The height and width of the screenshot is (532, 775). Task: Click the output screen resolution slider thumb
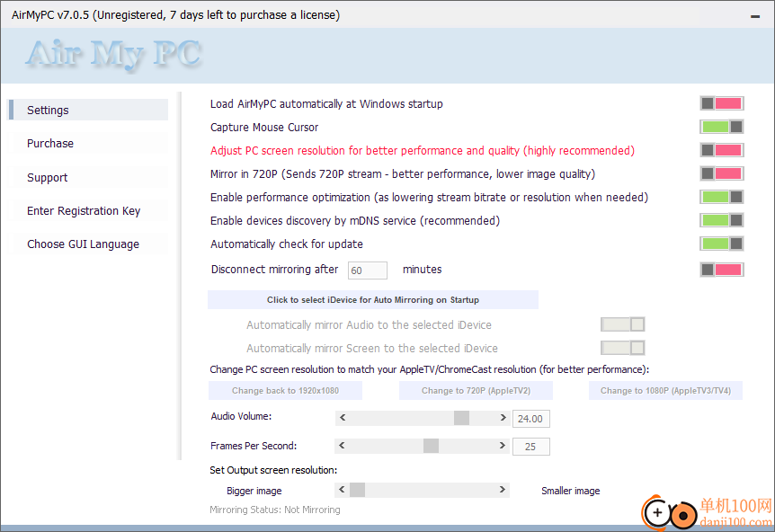(357, 490)
